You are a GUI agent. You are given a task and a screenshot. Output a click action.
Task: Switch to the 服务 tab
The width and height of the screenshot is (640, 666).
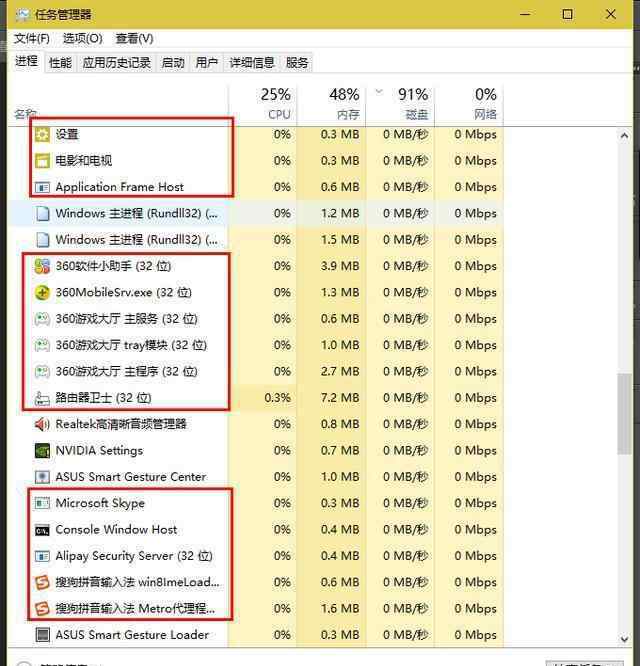[x=297, y=63]
